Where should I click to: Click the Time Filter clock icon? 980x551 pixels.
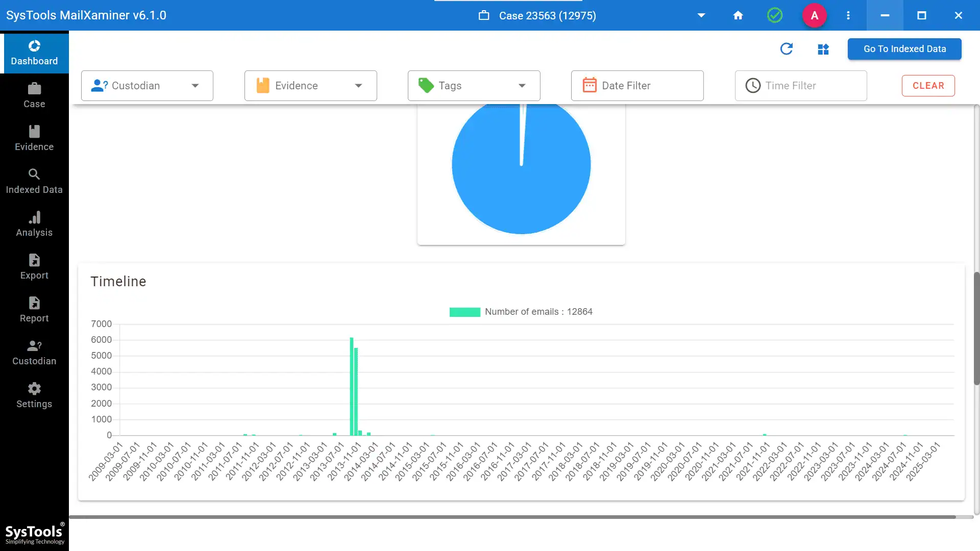point(753,86)
